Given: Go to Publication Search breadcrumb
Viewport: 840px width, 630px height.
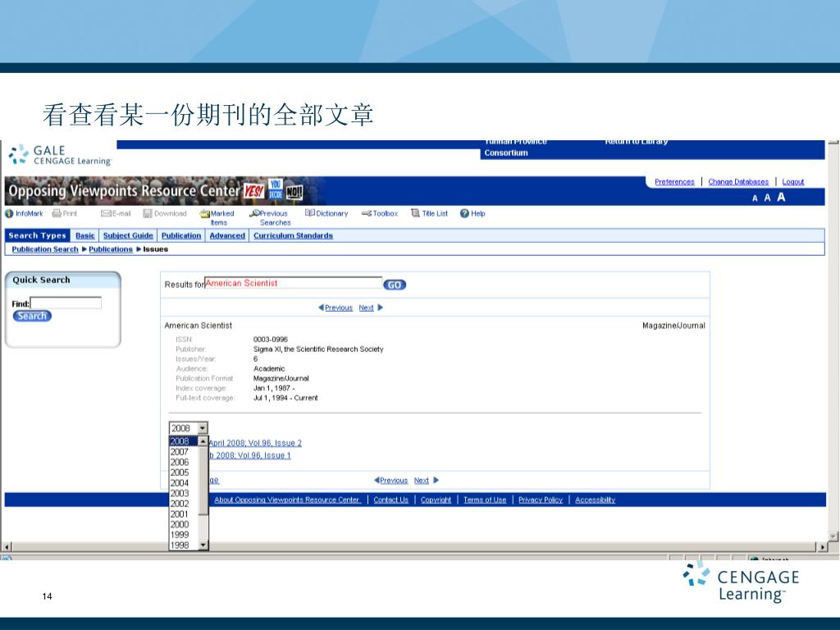Looking at the screenshot, I should (45, 249).
